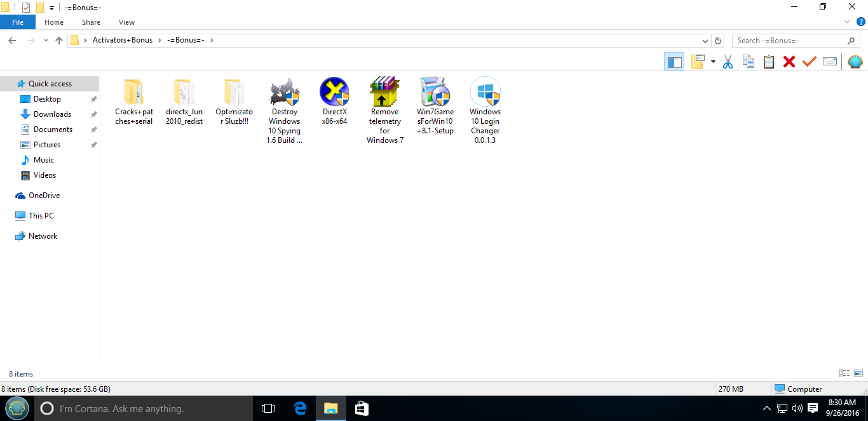868x421 pixels.
Task: Expand the ribbon with the chevron
Action: pos(847,22)
